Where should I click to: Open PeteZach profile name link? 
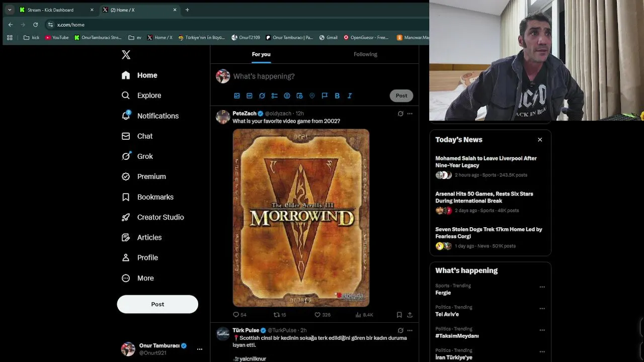tap(245, 114)
